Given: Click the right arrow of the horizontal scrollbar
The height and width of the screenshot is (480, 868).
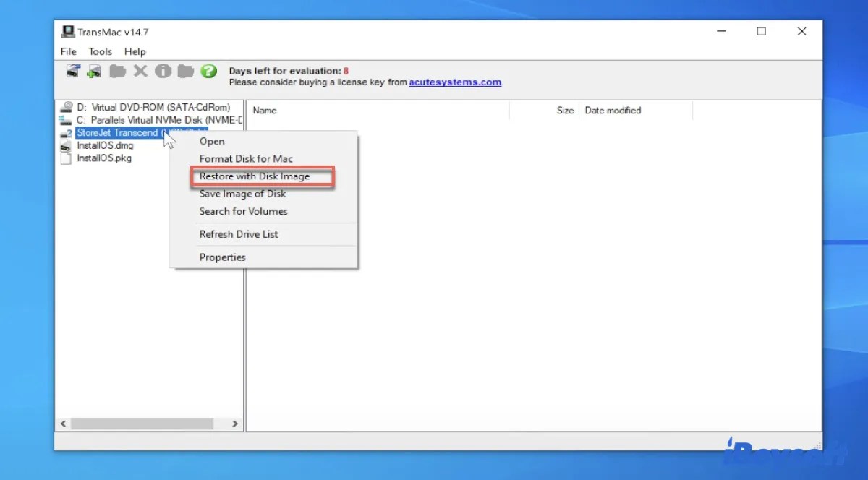Looking at the screenshot, I should point(235,424).
